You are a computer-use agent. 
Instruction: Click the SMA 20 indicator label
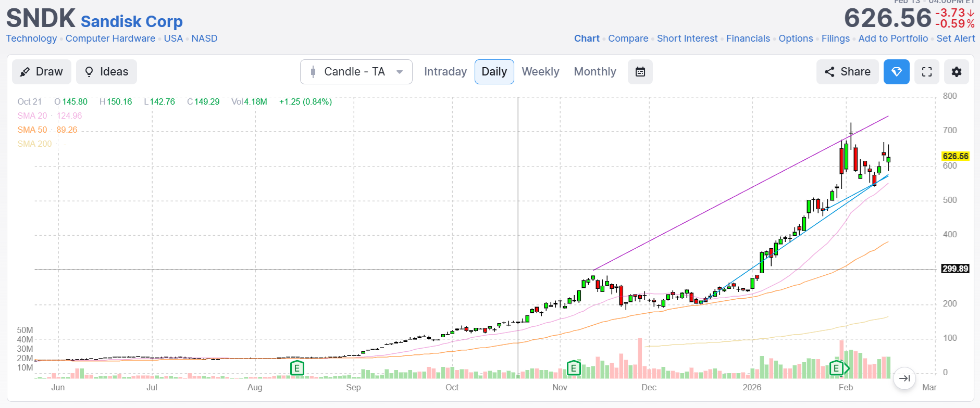[x=32, y=116]
